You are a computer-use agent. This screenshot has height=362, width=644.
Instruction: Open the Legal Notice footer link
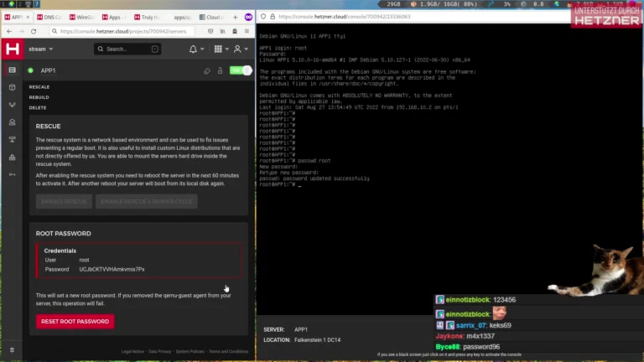pos(132,352)
